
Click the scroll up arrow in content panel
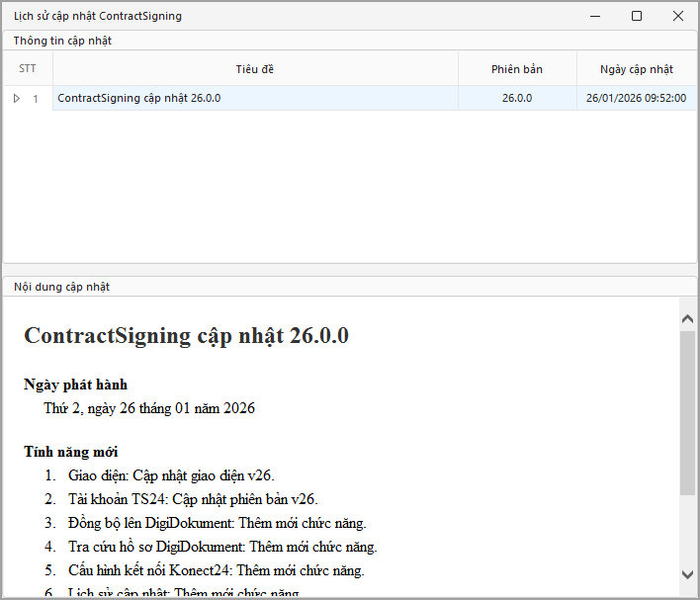pos(687,318)
